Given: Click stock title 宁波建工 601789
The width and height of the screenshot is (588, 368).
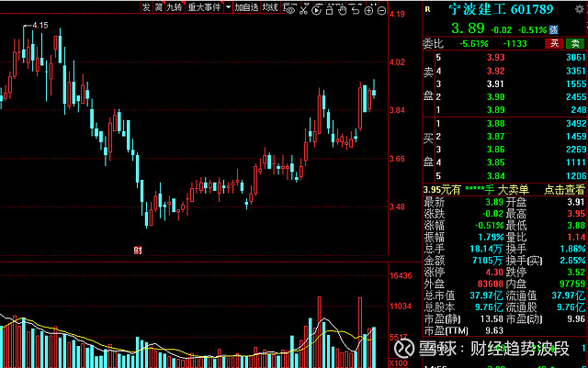Looking at the screenshot, I should pos(501,9).
